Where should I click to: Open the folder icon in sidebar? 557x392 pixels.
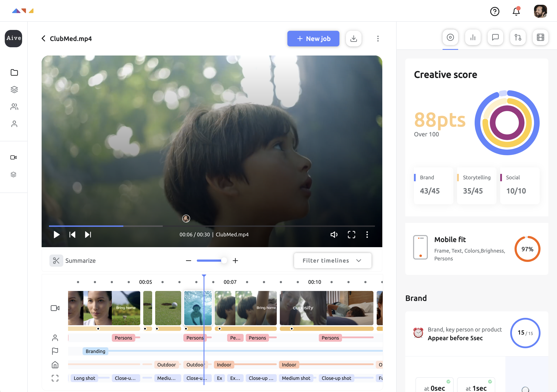tap(14, 72)
